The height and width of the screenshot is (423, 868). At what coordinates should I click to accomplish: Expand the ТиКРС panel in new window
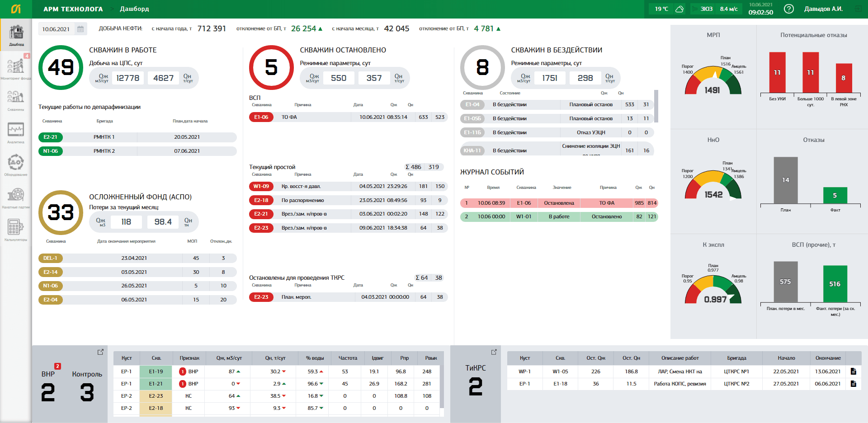tap(494, 352)
